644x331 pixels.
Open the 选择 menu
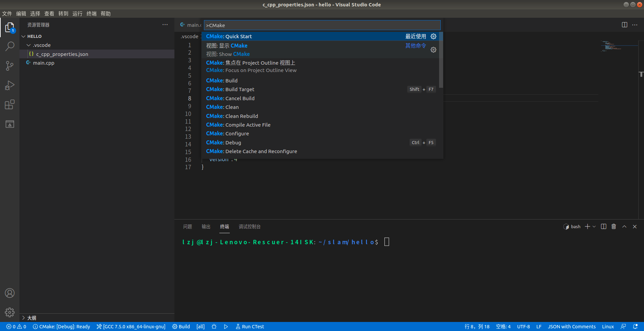tap(35, 13)
